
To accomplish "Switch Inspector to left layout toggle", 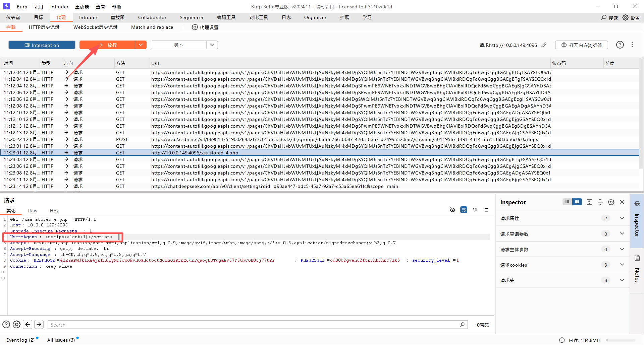I will coord(567,202).
